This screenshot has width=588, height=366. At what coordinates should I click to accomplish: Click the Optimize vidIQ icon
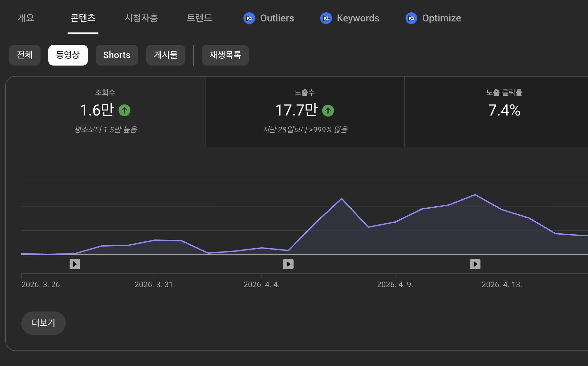(x=411, y=18)
